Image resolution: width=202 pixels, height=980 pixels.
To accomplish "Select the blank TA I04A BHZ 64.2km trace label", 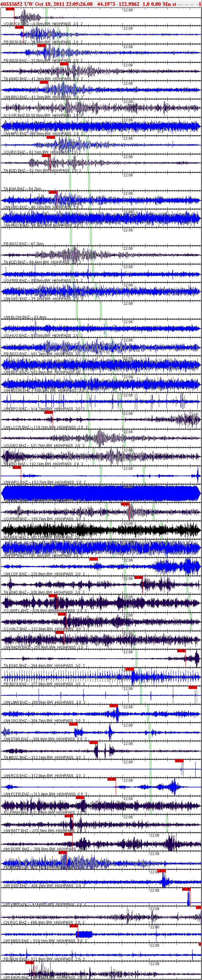I will pos(22,189).
